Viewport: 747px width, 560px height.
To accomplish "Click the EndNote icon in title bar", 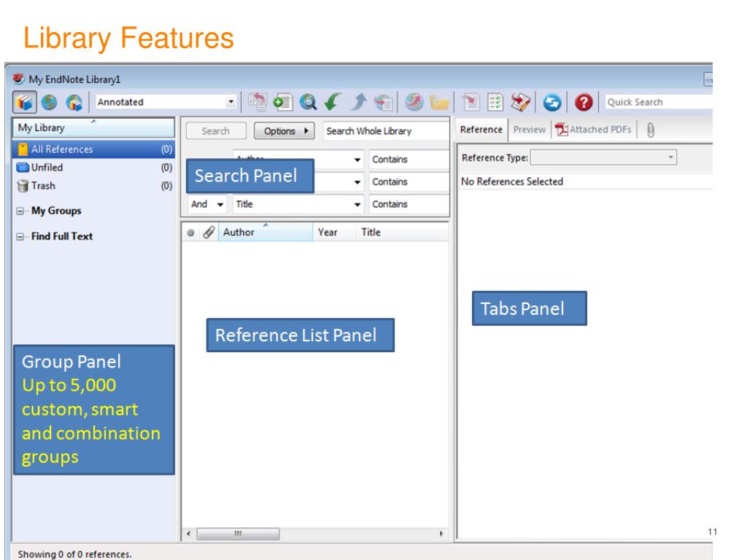I will tap(18, 79).
